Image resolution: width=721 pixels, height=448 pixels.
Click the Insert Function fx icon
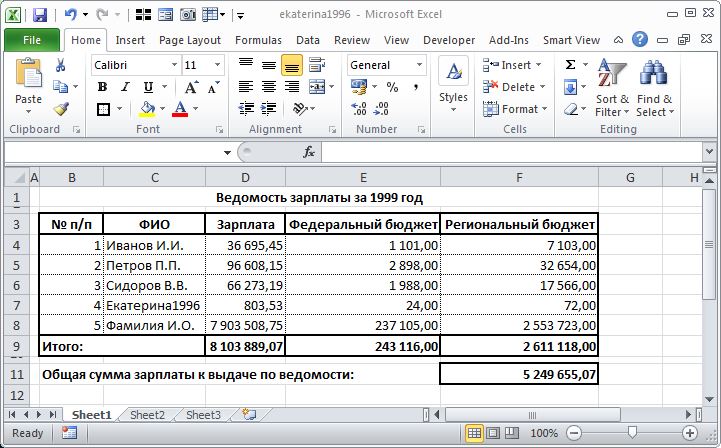(309, 152)
